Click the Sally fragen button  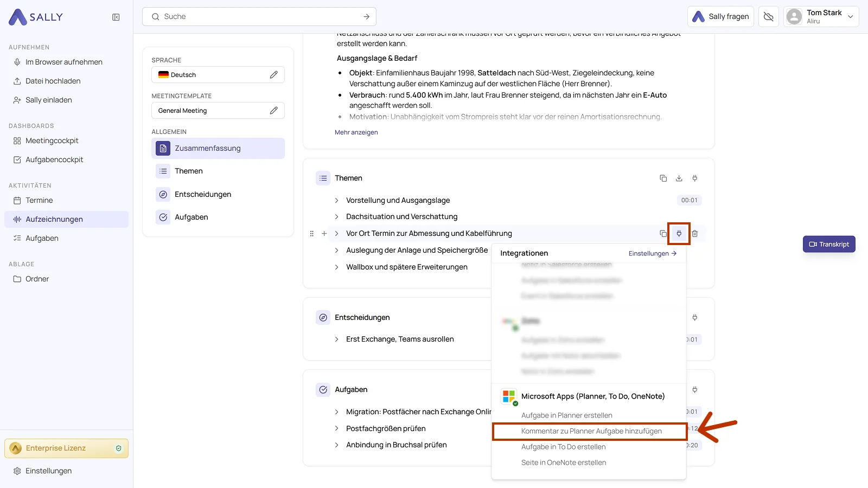tap(721, 17)
